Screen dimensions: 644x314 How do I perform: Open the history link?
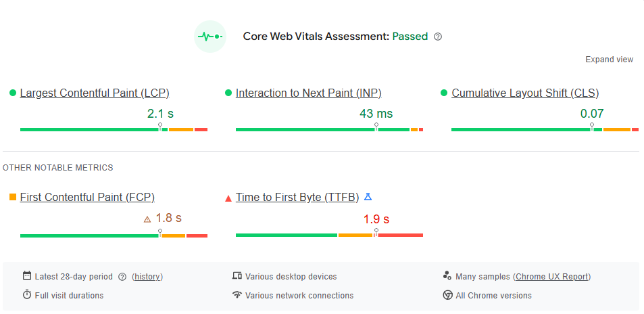tap(147, 277)
